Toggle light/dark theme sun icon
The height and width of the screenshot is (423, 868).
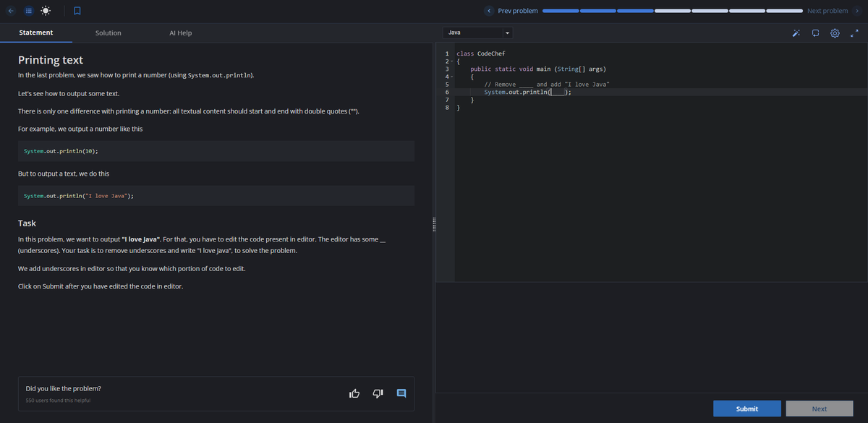coord(46,11)
